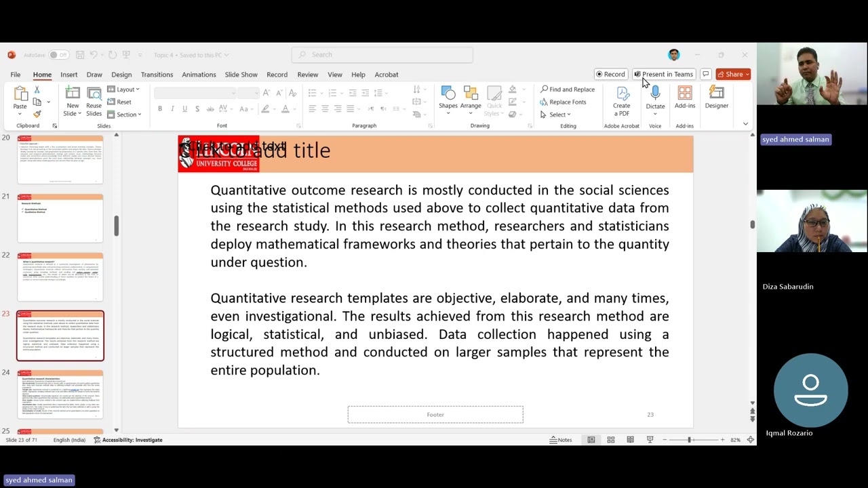This screenshot has width=868, height=488.
Task: Start Dictate with the microphone icon
Action: 655,94
